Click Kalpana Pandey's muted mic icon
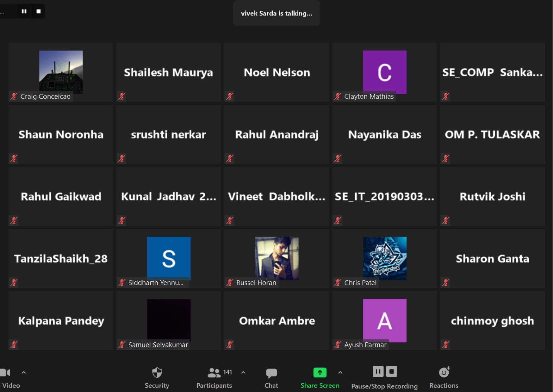553x392 pixels. point(14,344)
